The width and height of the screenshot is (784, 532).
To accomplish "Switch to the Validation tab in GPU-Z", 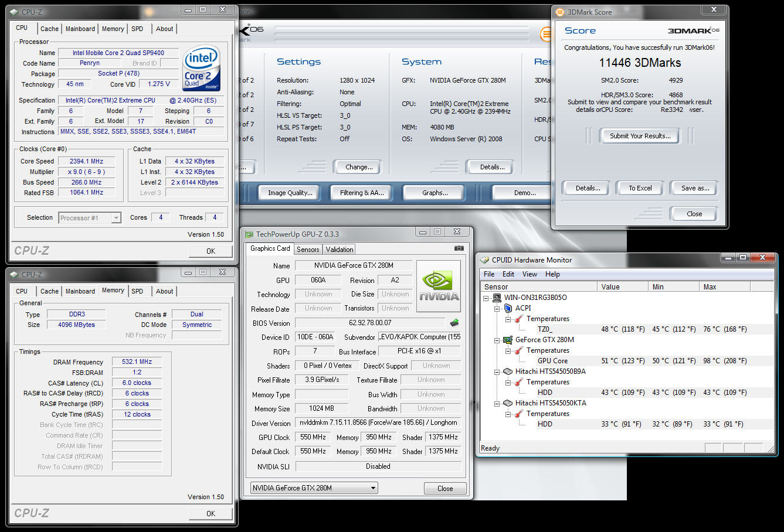I will (340, 250).
